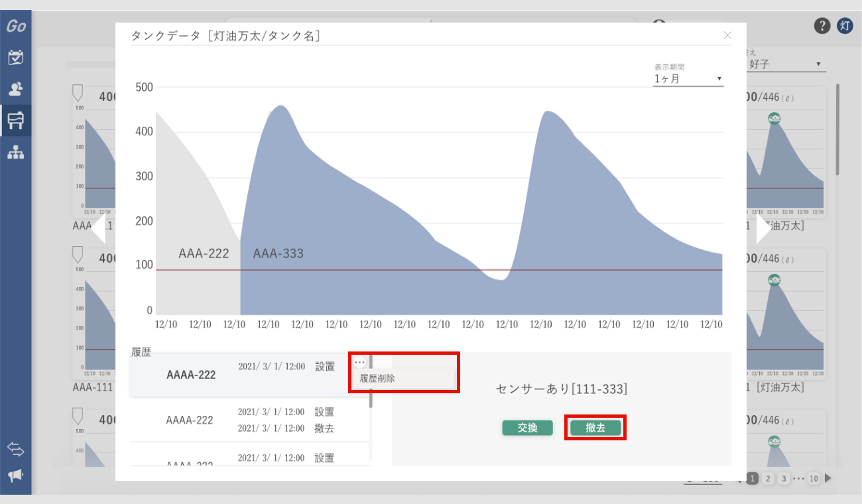
Task: Click the 0 value on main chart axis
Action: pos(149,310)
